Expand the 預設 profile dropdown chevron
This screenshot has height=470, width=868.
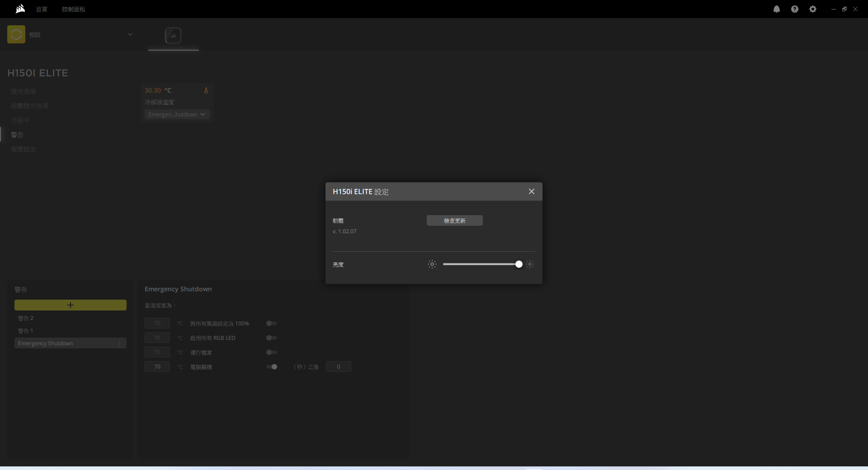click(130, 34)
